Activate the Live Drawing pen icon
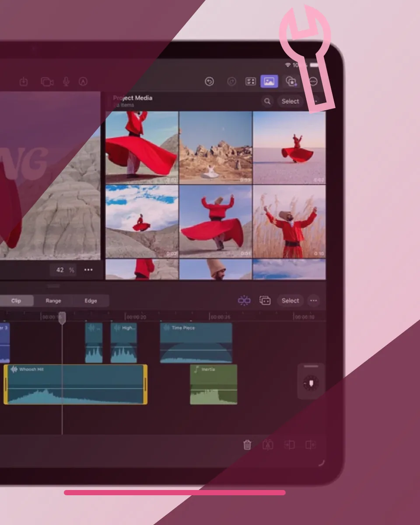 pyautogui.click(x=83, y=82)
